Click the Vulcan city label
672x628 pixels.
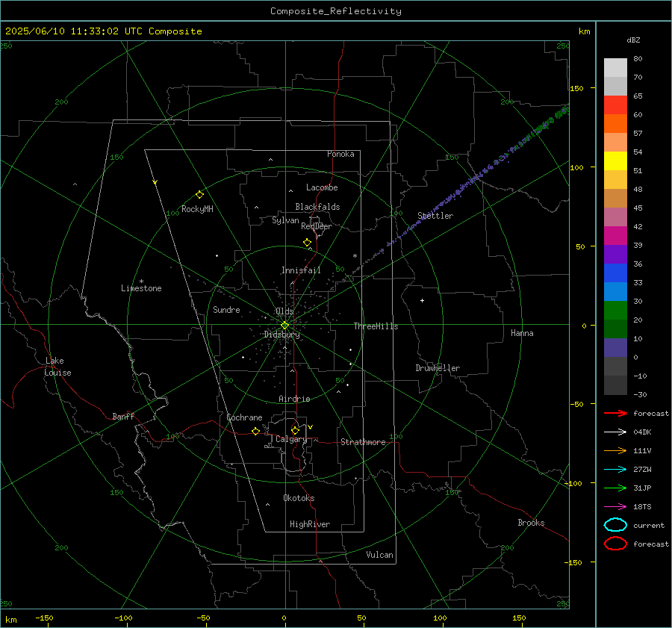coord(380,555)
